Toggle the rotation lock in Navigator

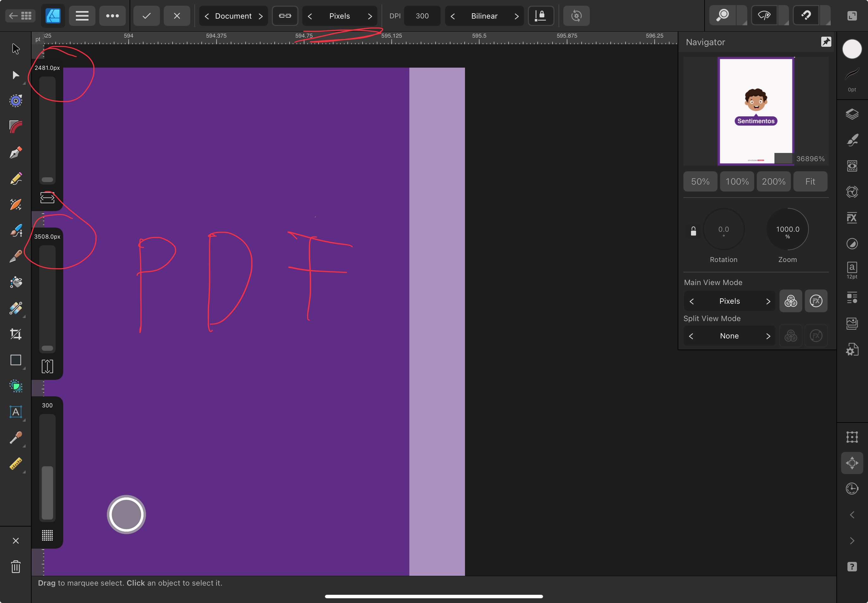click(694, 231)
